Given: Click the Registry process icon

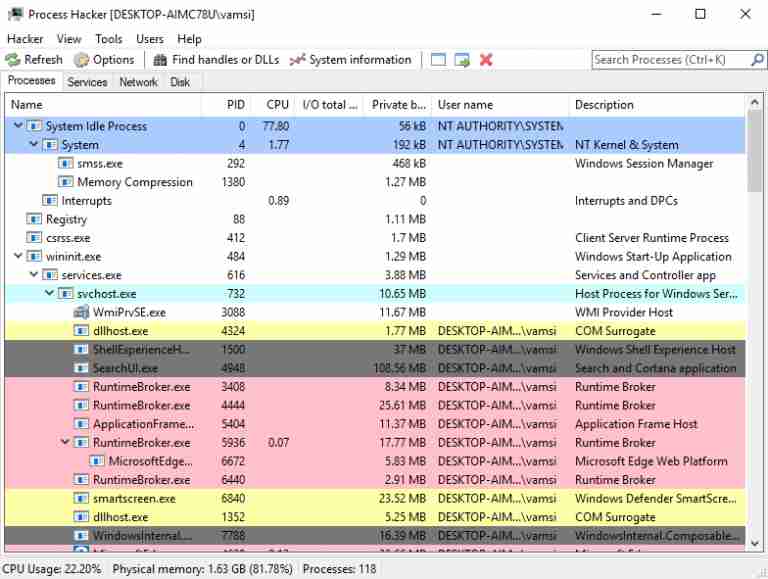Looking at the screenshot, I should [x=34, y=219].
